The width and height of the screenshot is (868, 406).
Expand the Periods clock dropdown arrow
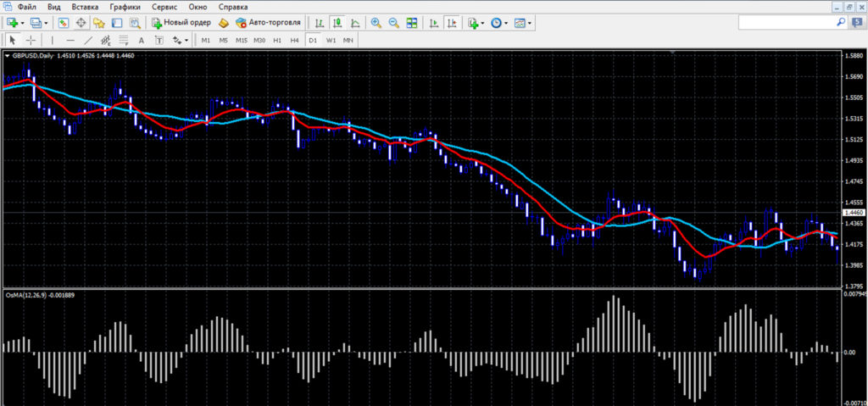coord(506,23)
